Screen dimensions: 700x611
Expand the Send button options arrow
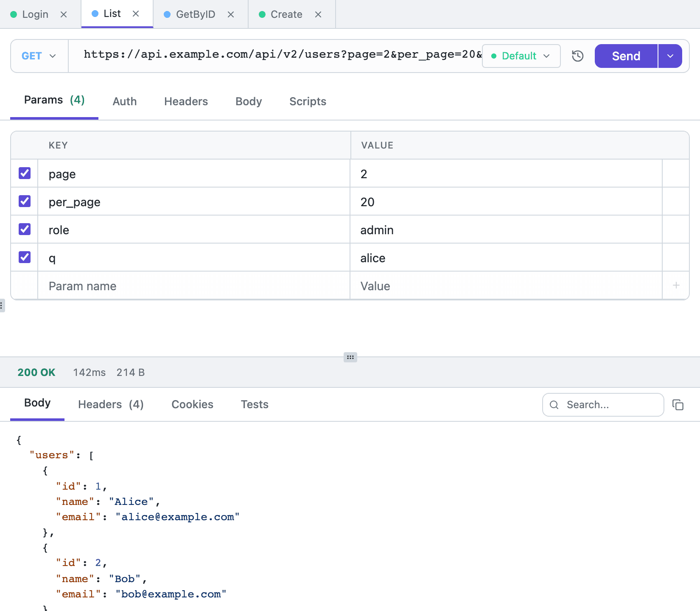(x=670, y=56)
